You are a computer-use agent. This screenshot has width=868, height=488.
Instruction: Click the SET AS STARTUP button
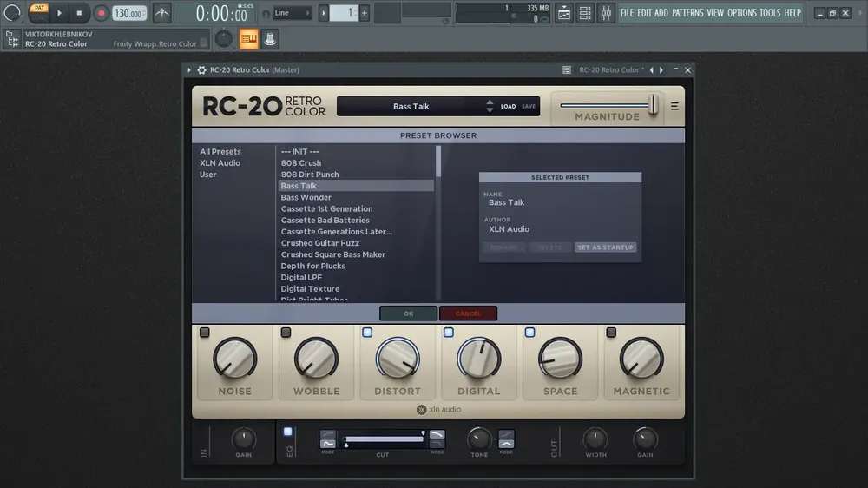(605, 247)
